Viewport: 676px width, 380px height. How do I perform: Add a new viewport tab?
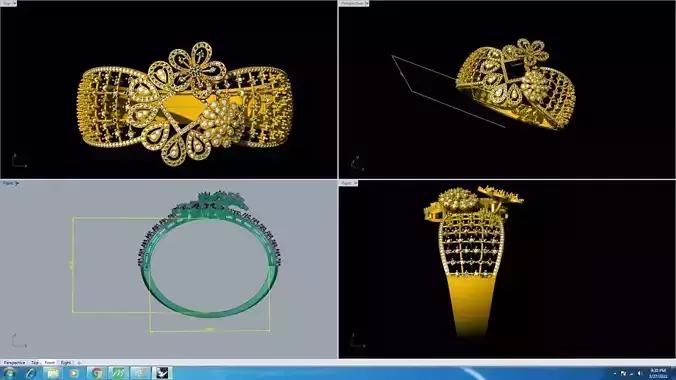pos(79,363)
